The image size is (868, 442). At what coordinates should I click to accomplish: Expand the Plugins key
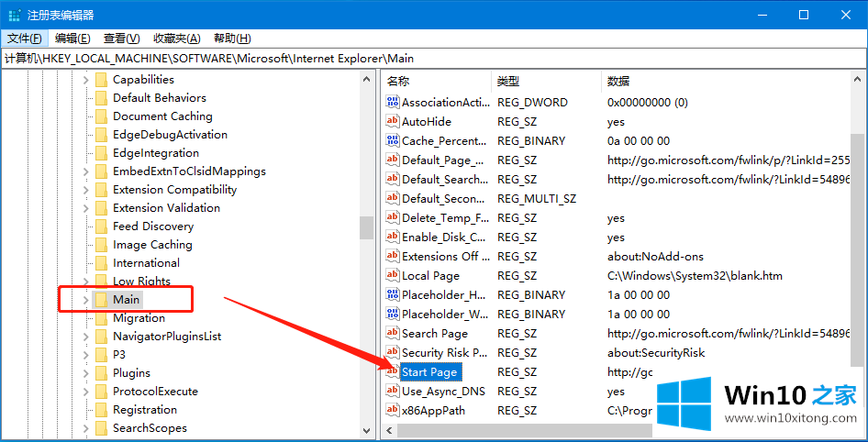86,373
